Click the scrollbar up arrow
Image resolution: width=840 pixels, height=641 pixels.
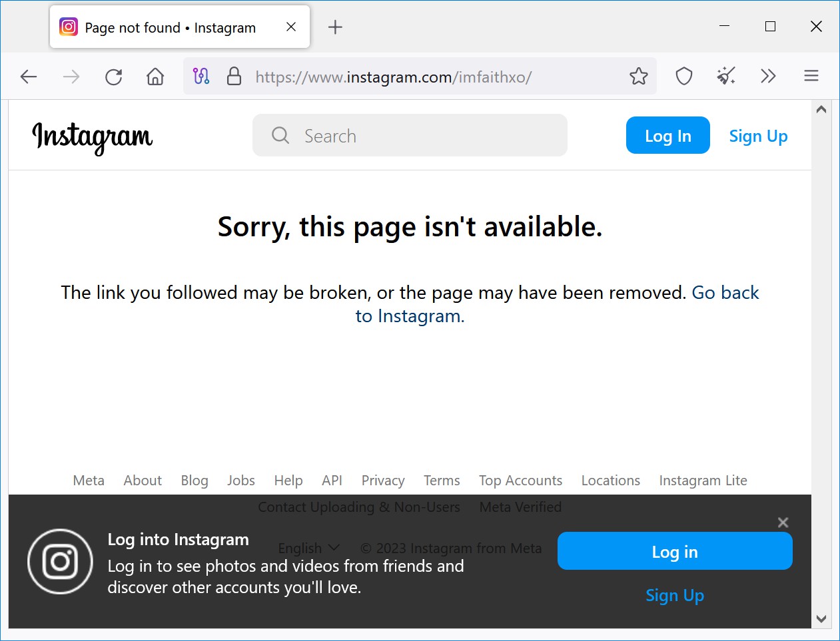point(821,109)
